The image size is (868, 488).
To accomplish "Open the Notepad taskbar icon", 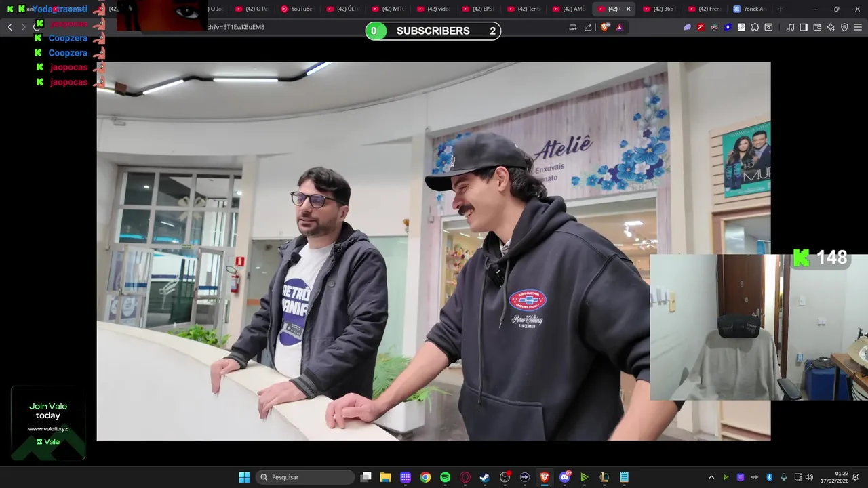I will click(624, 477).
